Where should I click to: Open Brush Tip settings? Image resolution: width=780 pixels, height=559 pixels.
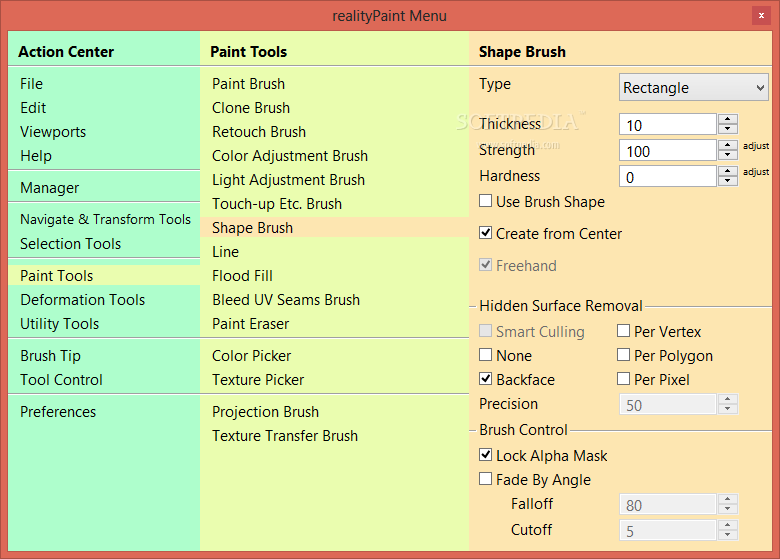tap(50, 356)
